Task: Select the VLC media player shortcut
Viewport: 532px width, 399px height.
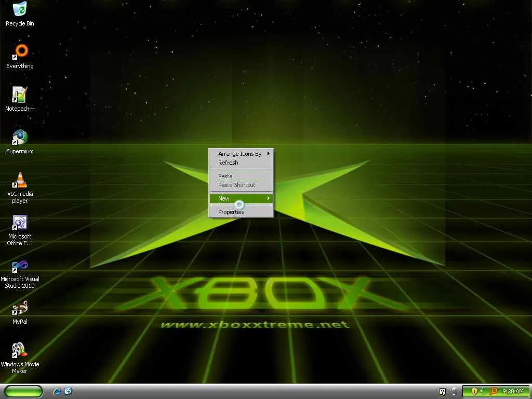Action: (x=20, y=187)
